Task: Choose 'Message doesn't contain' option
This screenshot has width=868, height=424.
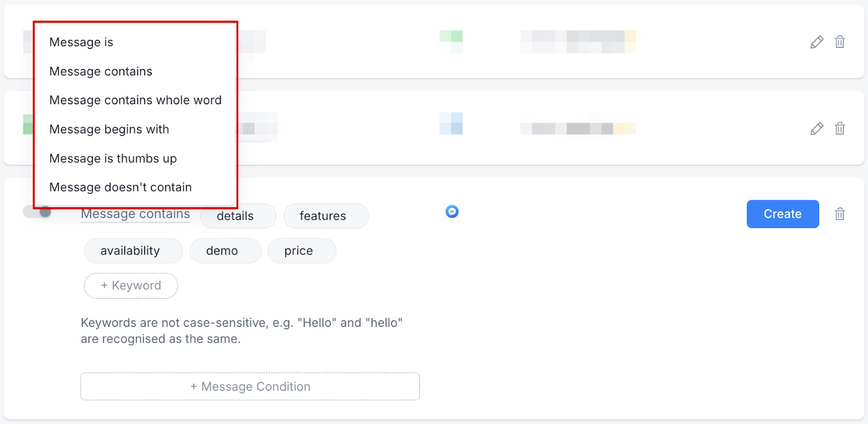Action: pos(120,187)
